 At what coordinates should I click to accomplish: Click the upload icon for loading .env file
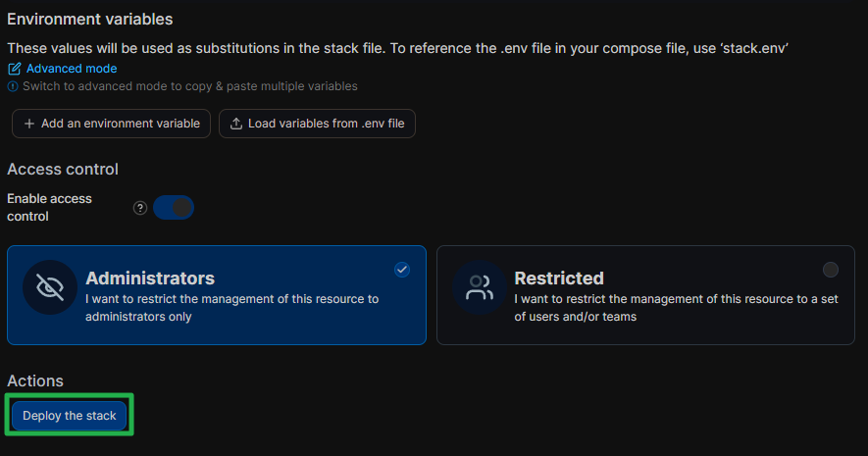(x=236, y=124)
